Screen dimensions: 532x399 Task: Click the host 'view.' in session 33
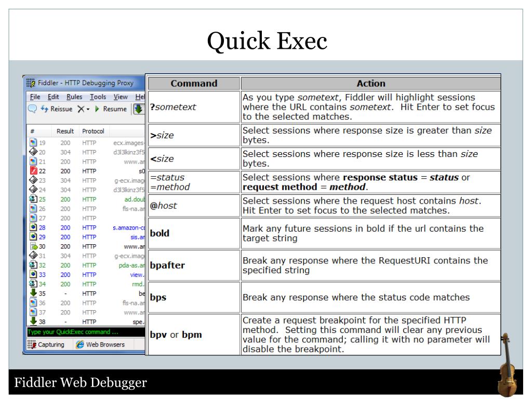(x=137, y=274)
